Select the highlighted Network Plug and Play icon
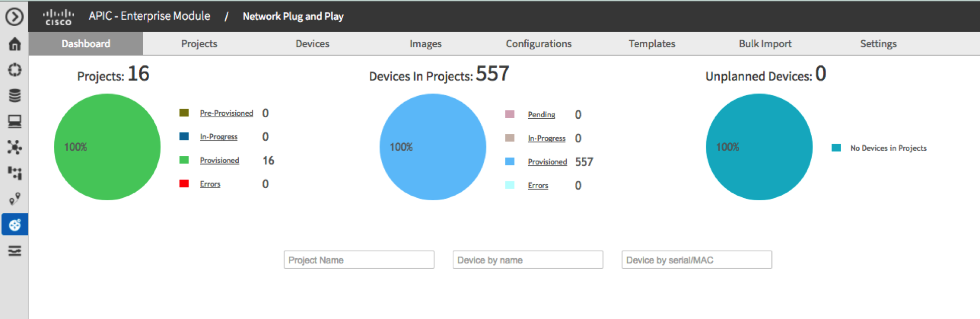The height and width of the screenshot is (319, 980). [x=15, y=224]
